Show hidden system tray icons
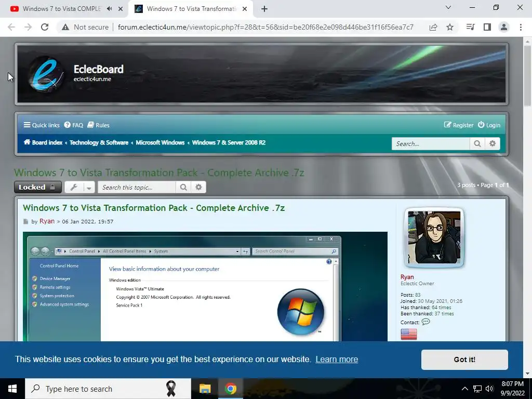This screenshot has width=532, height=399. tap(465, 389)
